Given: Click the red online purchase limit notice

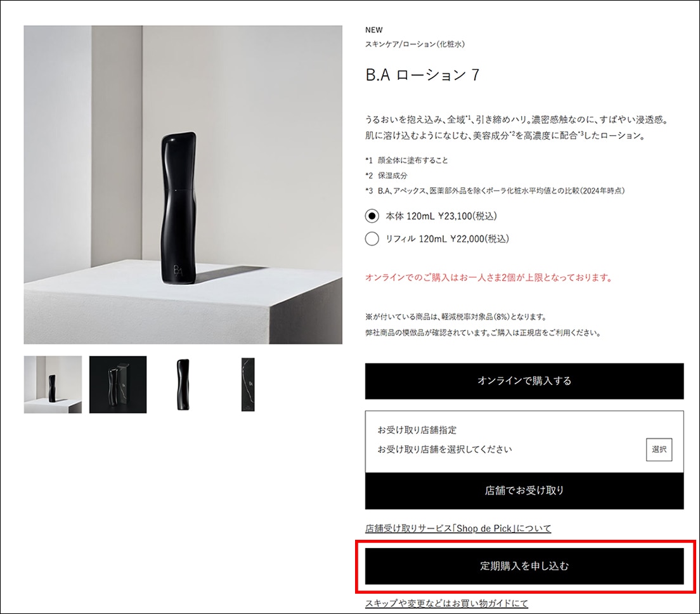Looking at the screenshot, I should click(489, 277).
